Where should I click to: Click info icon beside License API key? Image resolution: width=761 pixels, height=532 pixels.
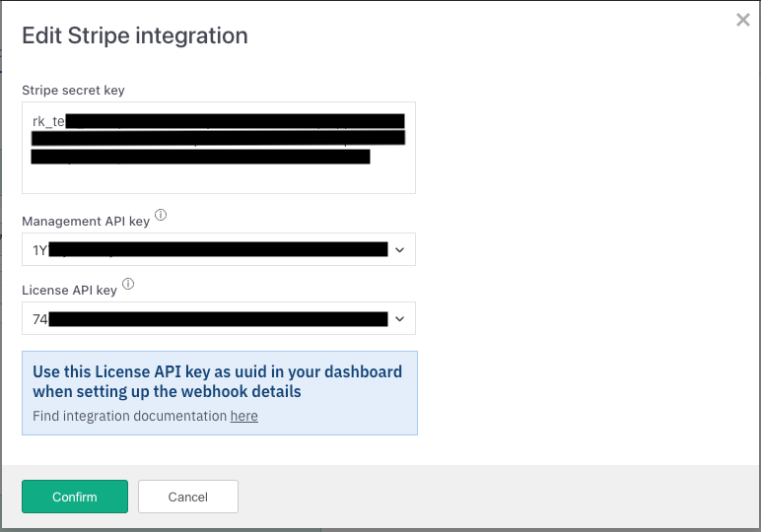point(128,285)
